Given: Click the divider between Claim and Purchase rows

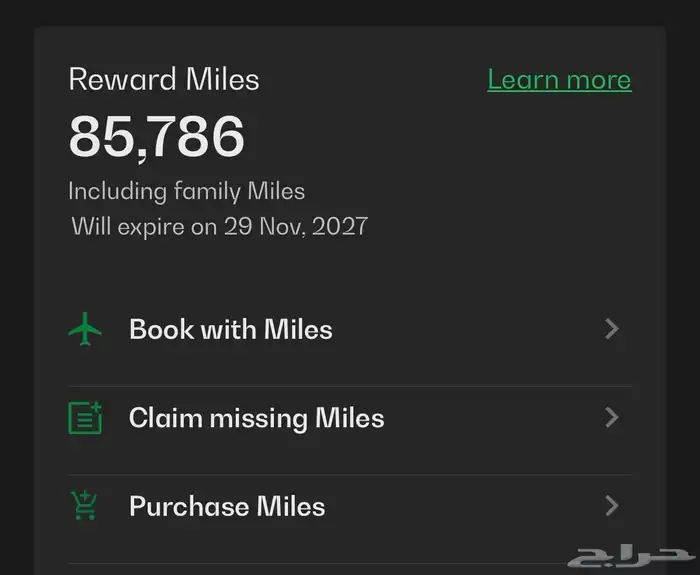Looking at the screenshot, I should point(350,474).
